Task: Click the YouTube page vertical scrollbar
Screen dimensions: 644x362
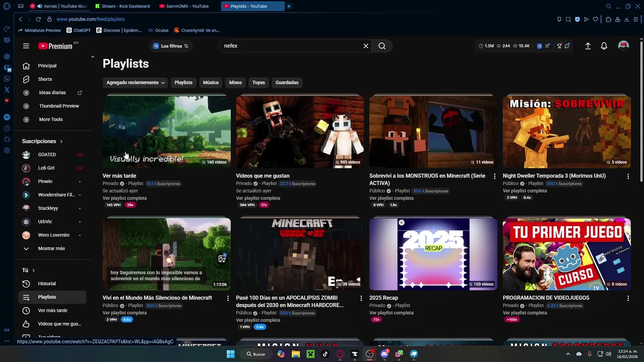Action: 641,111
